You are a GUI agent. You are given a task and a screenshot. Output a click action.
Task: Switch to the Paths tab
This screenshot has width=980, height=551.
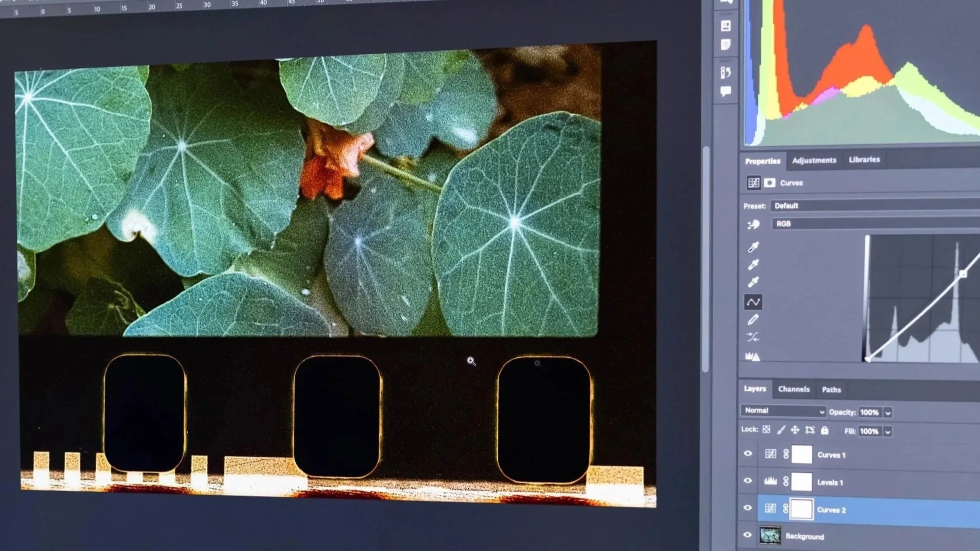[831, 389]
